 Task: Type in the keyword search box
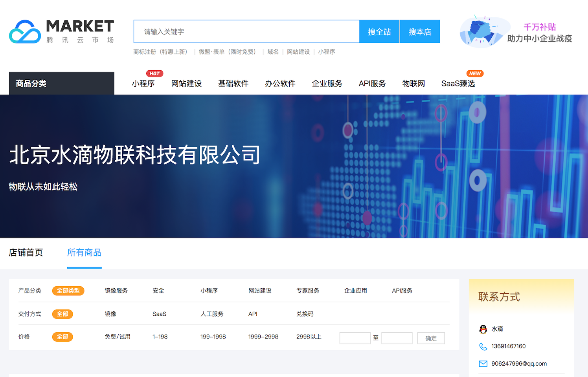[x=246, y=31]
